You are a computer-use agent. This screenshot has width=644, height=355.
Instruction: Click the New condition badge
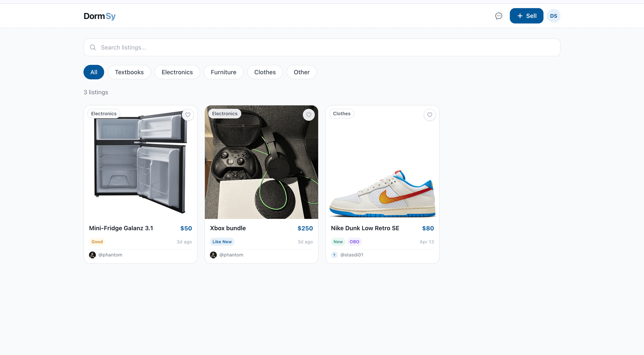click(338, 242)
